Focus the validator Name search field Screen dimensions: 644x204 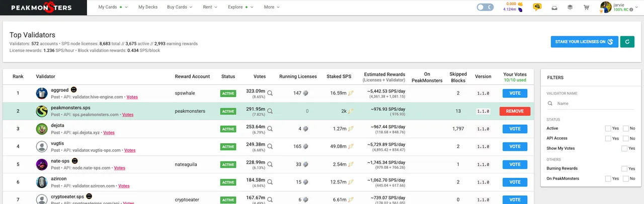pos(590,103)
